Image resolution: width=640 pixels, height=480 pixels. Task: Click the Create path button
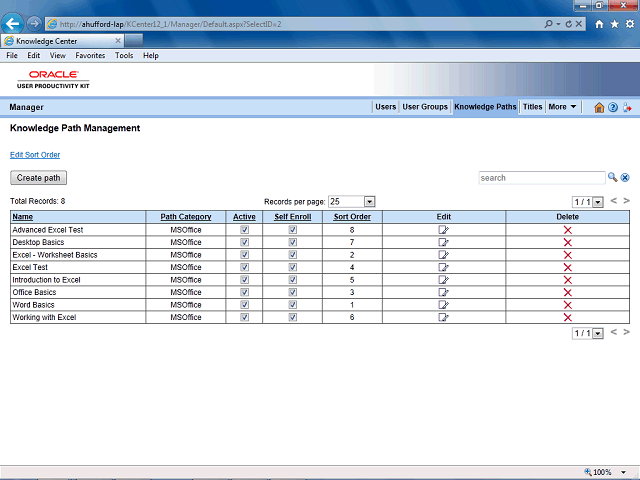coord(38,178)
